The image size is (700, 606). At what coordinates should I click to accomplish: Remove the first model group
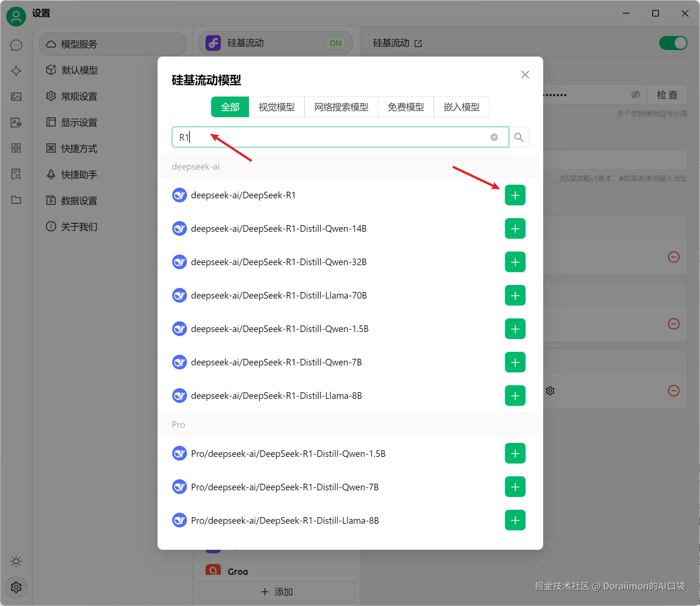click(674, 257)
